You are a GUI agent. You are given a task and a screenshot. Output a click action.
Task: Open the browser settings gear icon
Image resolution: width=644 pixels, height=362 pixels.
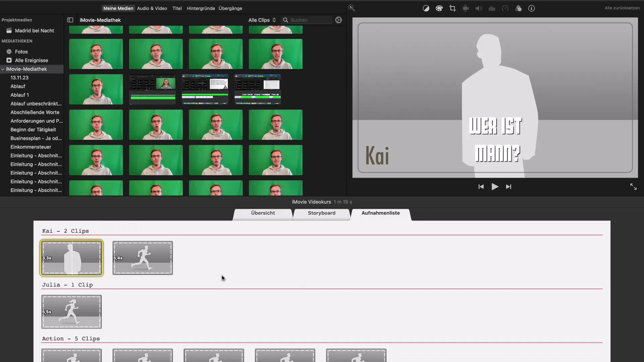(x=338, y=20)
